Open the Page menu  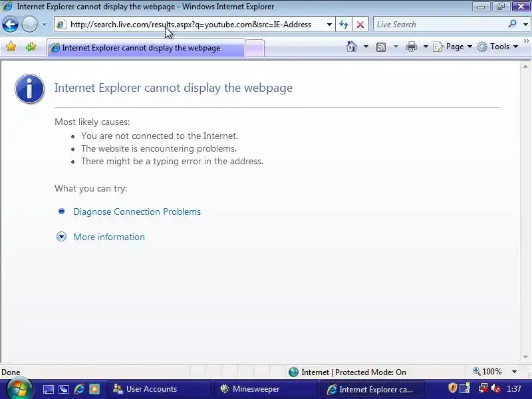point(453,47)
